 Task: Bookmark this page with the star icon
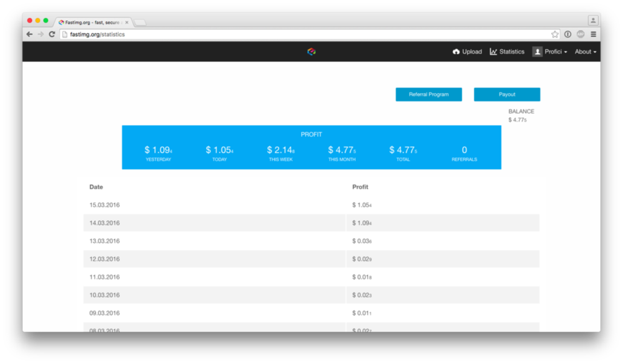pyautogui.click(x=554, y=34)
